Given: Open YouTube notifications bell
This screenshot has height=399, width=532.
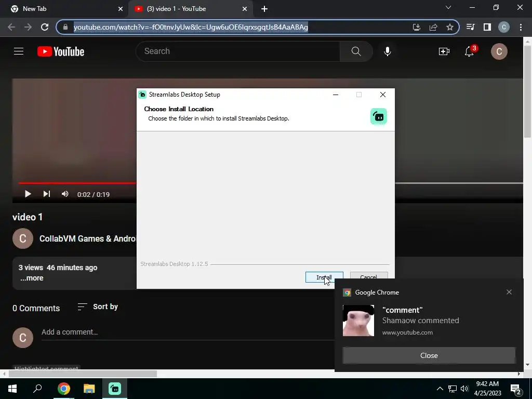Looking at the screenshot, I should [470, 51].
